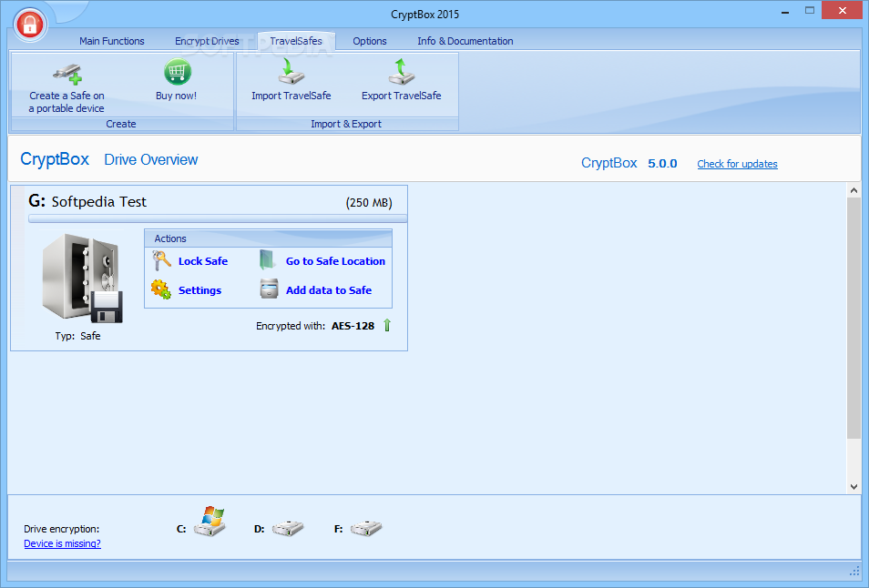
Task: Click the Import & Export group label
Action: (346, 124)
